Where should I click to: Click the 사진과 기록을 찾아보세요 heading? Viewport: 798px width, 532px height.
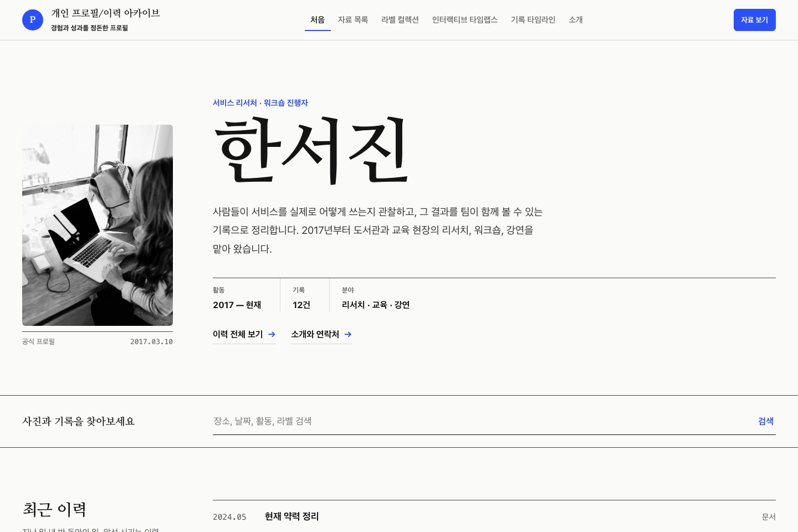coord(79,421)
